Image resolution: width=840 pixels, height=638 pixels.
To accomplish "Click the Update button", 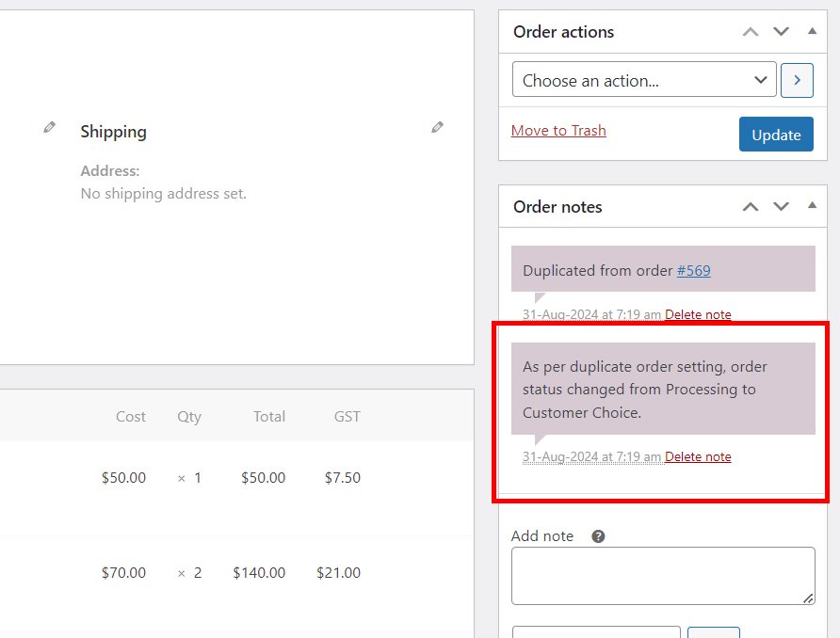I will pyautogui.click(x=776, y=135).
